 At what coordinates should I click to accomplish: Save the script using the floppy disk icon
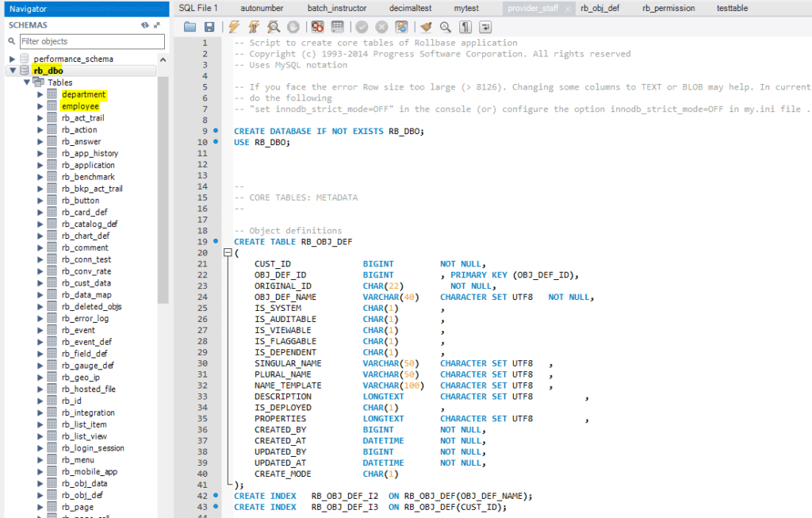[x=209, y=27]
